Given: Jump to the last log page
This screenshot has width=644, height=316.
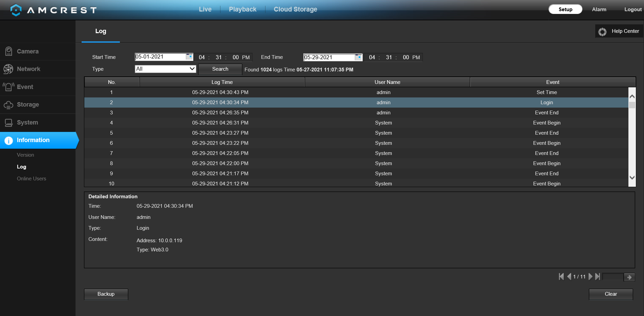Looking at the screenshot, I should [598, 277].
